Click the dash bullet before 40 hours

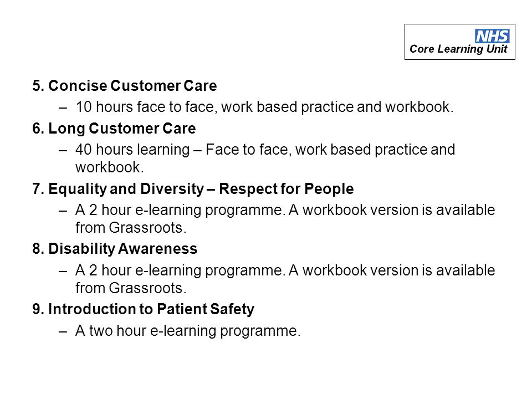tap(63, 151)
